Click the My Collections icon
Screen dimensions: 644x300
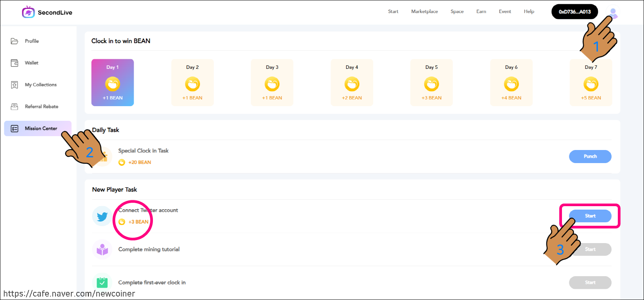click(15, 85)
